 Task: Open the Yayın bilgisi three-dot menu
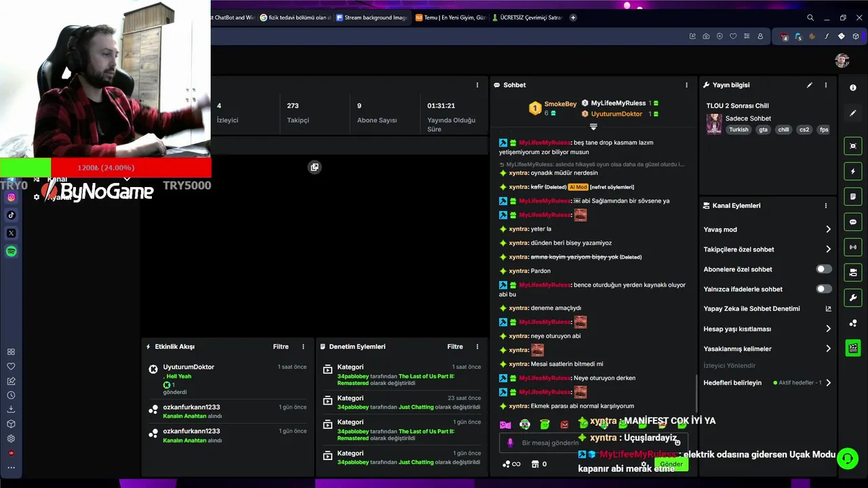tap(825, 85)
